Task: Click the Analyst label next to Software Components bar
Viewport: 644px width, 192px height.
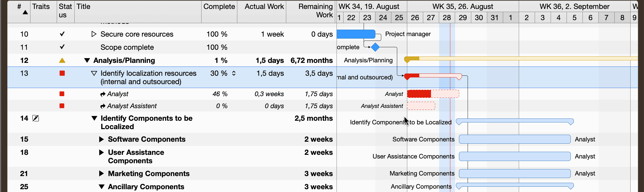Action: [x=585, y=139]
